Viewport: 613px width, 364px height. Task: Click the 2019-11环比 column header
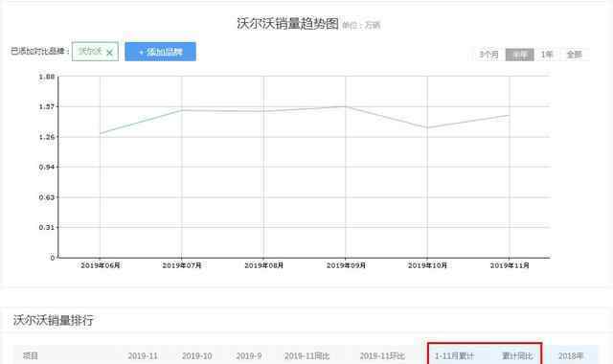coord(382,355)
